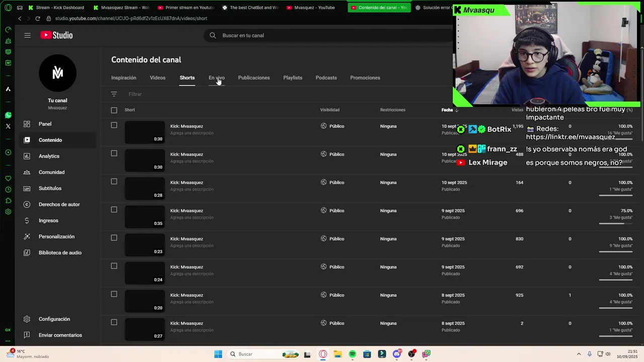Open the Stream - Kick Dashboard browser tab

coord(56,8)
